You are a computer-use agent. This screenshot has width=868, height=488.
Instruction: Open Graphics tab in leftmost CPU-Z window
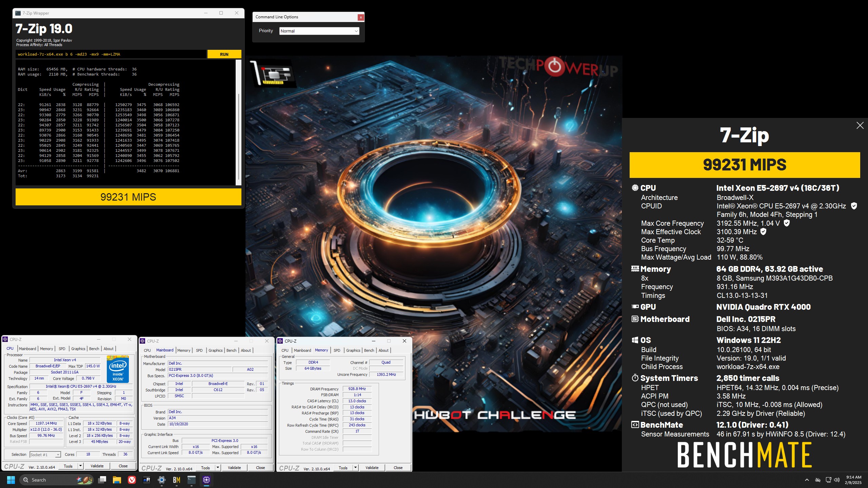coord(78,349)
